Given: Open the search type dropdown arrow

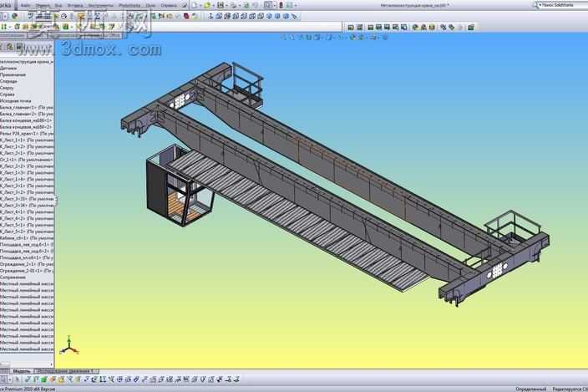Looking at the screenshot, I should click(x=540, y=5).
